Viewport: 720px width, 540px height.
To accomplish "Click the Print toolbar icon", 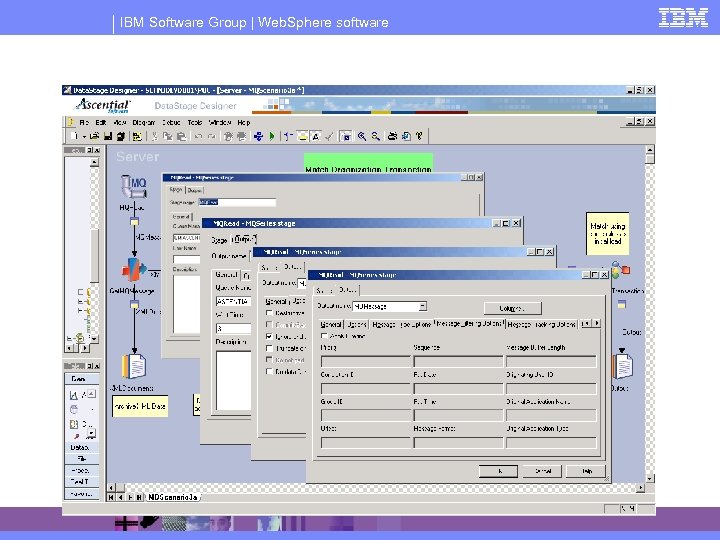I will point(392,136).
